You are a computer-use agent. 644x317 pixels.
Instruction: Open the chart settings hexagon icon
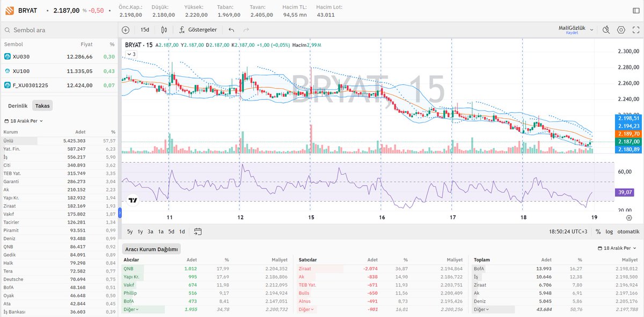pyautogui.click(x=621, y=30)
